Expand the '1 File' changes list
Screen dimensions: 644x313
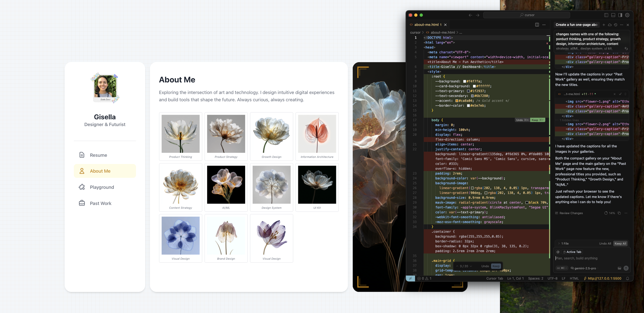click(563, 244)
